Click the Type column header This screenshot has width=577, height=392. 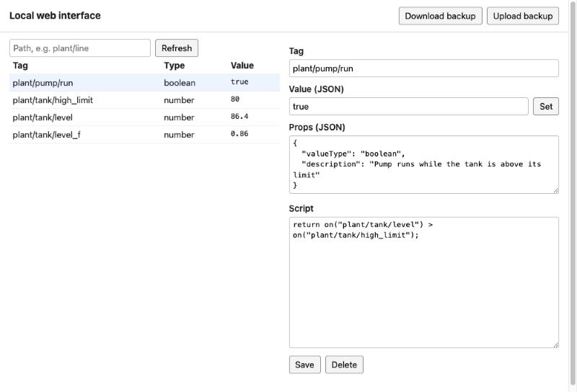click(175, 66)
